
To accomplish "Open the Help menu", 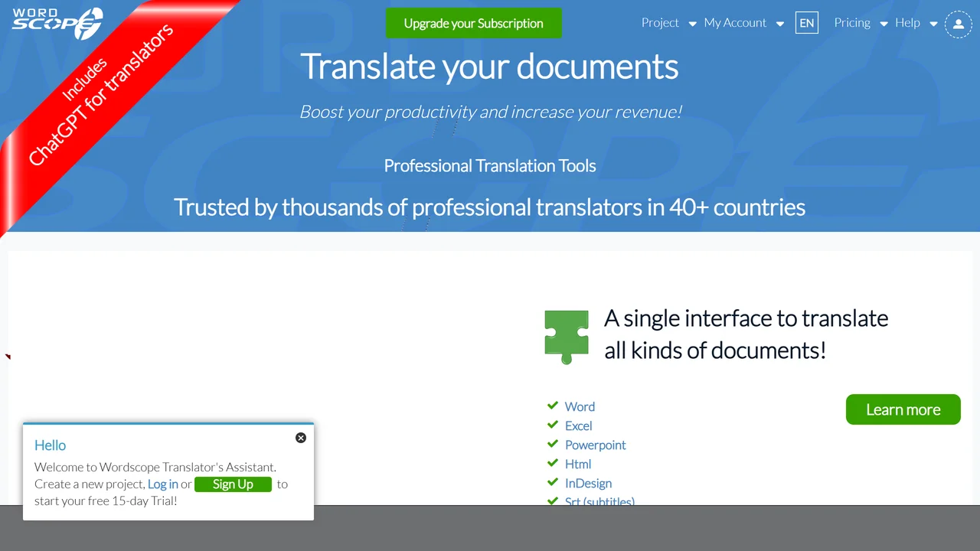I will (907, 23).
